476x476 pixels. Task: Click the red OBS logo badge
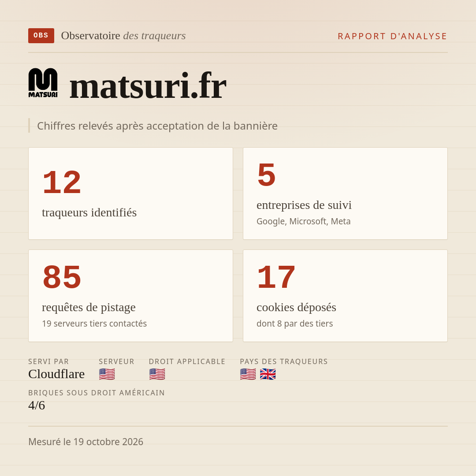41,36
